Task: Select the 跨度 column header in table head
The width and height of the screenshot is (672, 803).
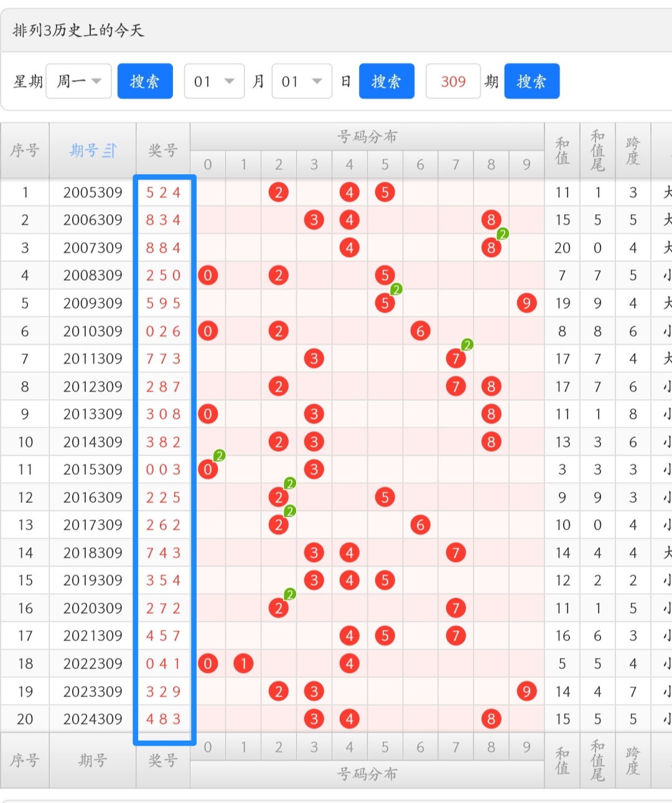Action: [x=633, y=151]
